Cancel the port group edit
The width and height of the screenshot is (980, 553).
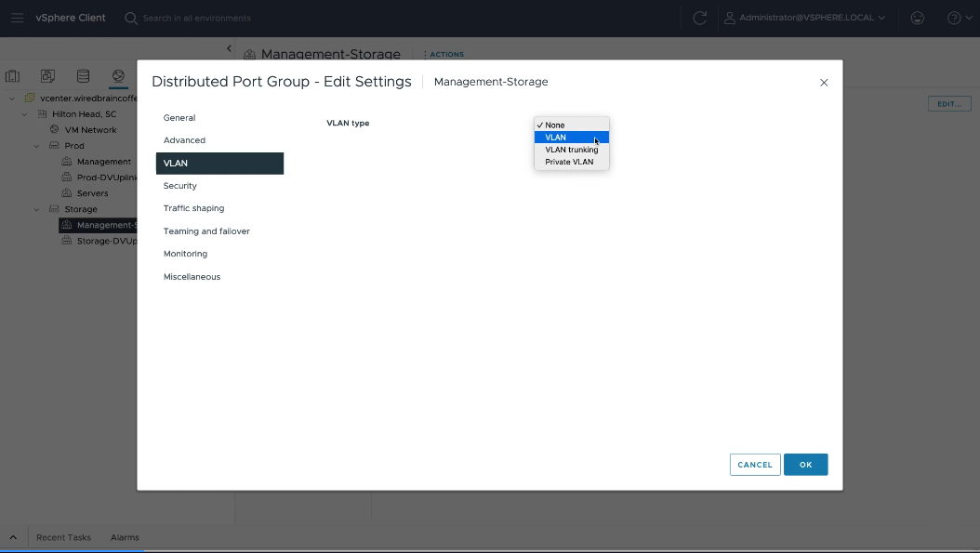pyautogui.click(x=754, y=465)
